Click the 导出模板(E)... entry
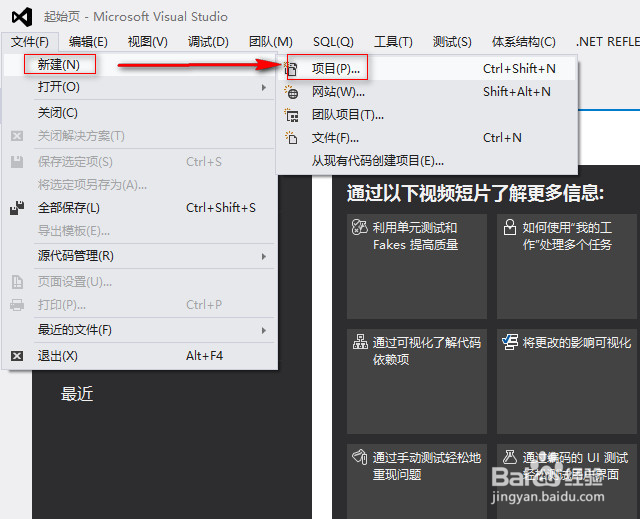Image resolution: width=640 pixels, height=519 pixels. click(140, 231)
